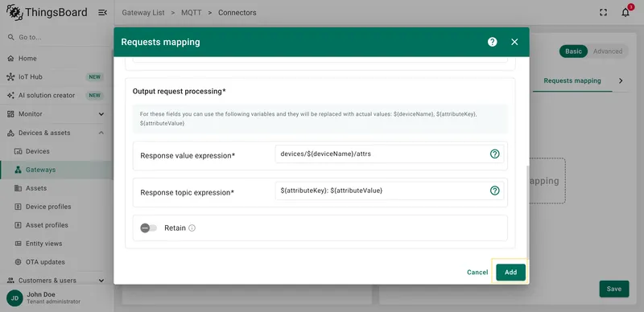Click Response value expression input field
Viewport: 644px width, 312px height.
390,154
